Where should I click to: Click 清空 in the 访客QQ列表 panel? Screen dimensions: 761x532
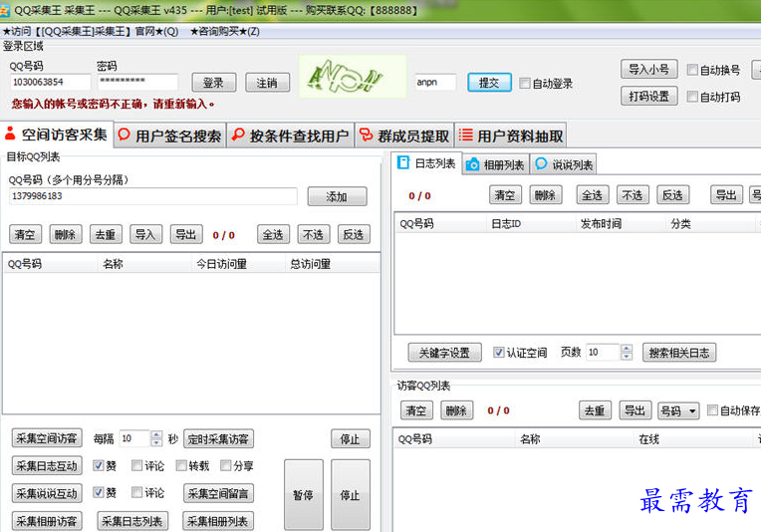416,410
